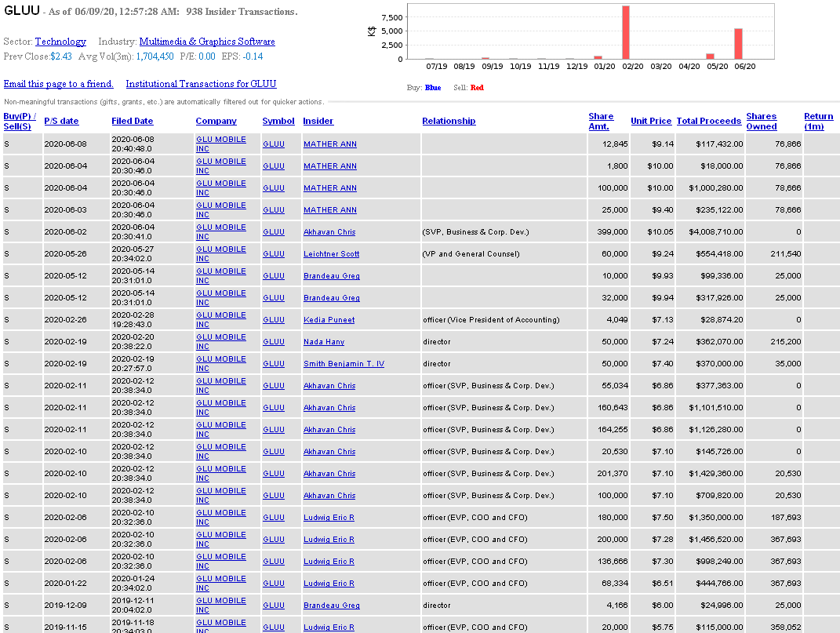Open Akhavan Chris link for 201,370 shares row
The image size is (840, 633).
[x=329, y=474]
